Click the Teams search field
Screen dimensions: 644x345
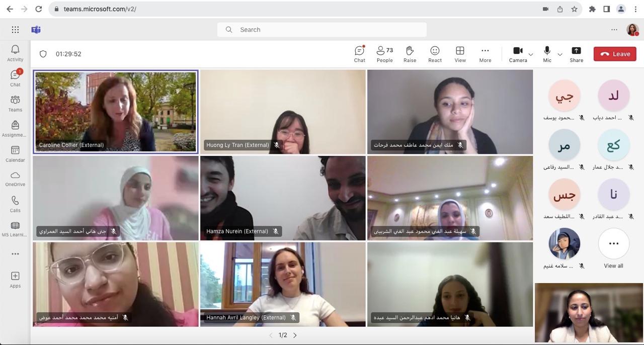[x=322, y=30]
